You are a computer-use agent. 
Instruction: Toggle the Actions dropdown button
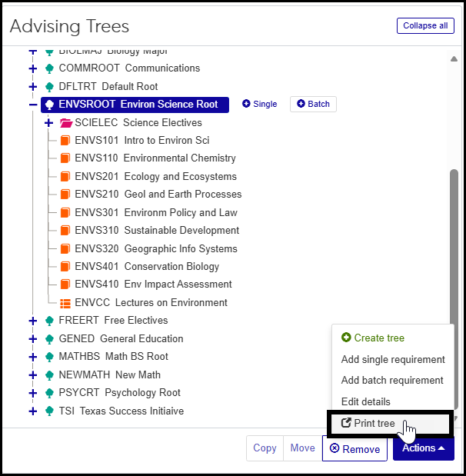424,448
